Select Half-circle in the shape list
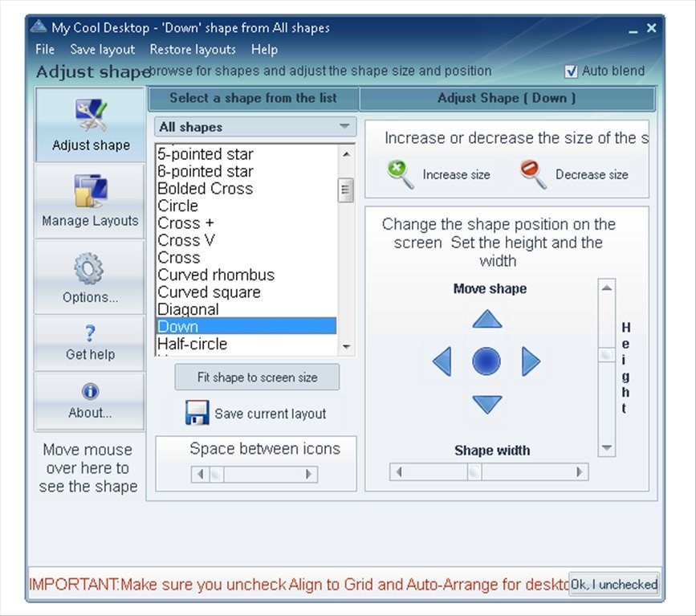Image resolution: width=696 pixels, height=616 pixels. 246,344
